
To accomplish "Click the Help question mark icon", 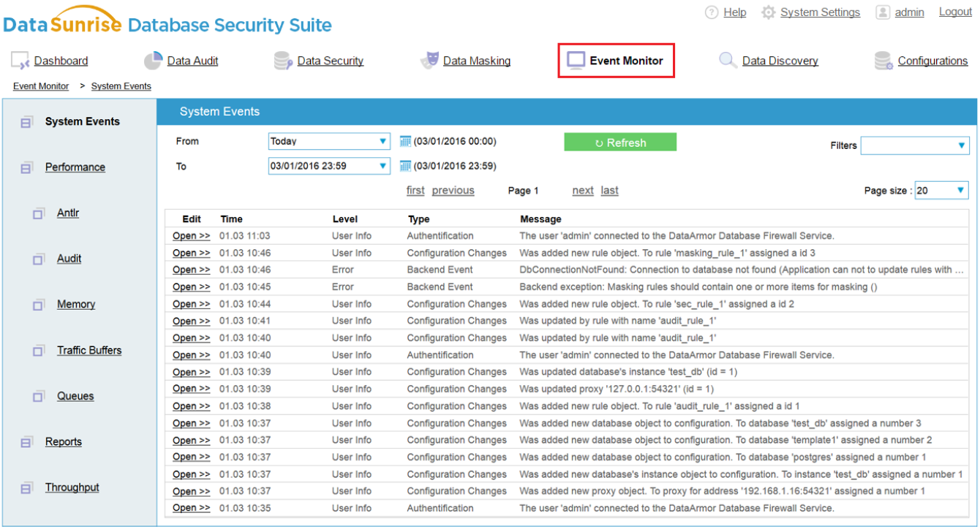I will (712, 12).
